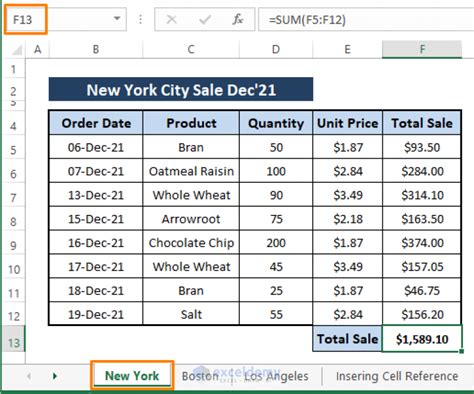Select the quantity 45 cell
The width and height of the screenshot is (474, 394).
click(276, 267)
